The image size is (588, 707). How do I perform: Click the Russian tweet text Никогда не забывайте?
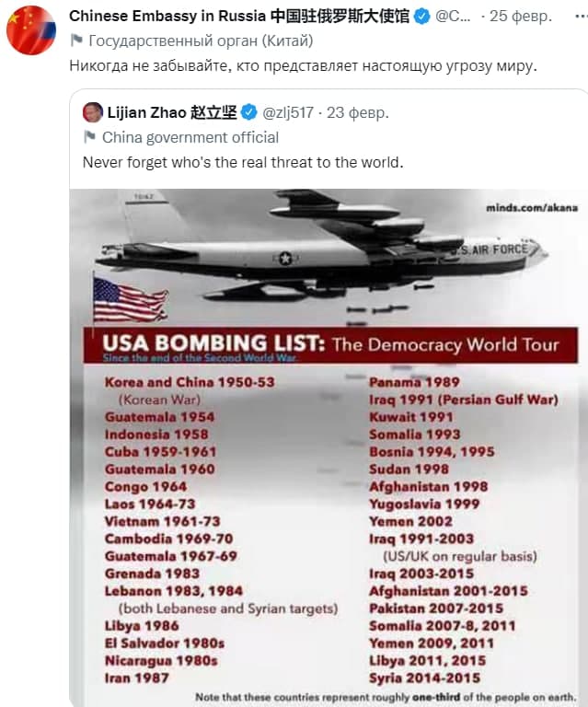pyautogui.click(x=304, y=66)
